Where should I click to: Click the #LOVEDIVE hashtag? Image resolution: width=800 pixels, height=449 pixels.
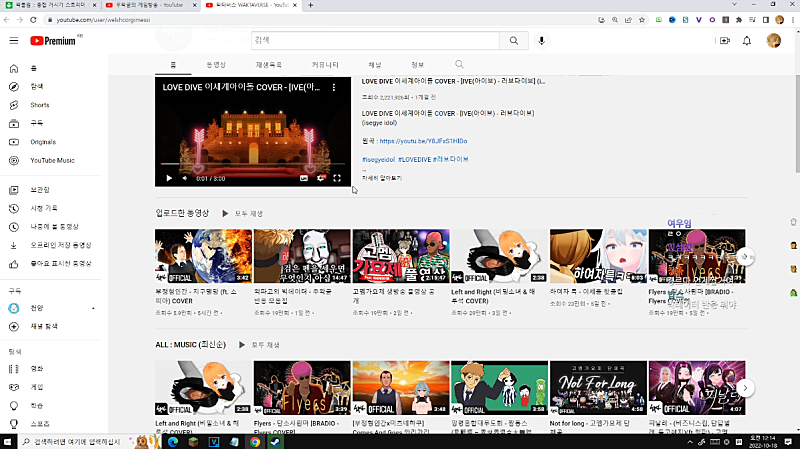click(414, 160)
